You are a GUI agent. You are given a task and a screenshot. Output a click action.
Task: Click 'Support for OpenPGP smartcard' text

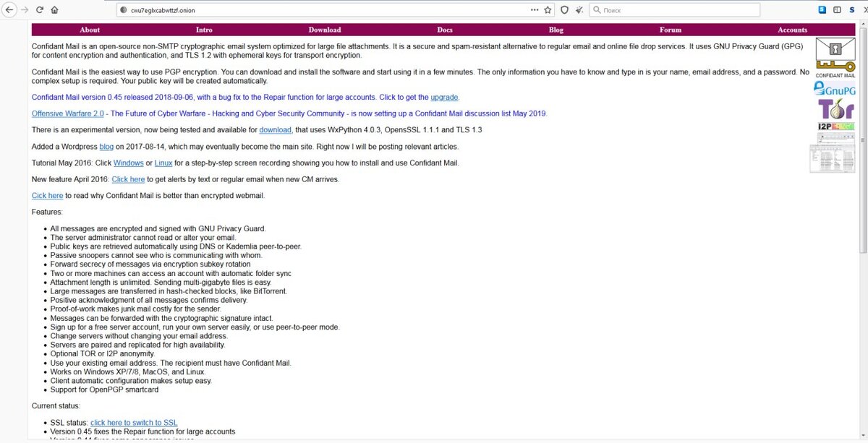click(x=104, y=390)
